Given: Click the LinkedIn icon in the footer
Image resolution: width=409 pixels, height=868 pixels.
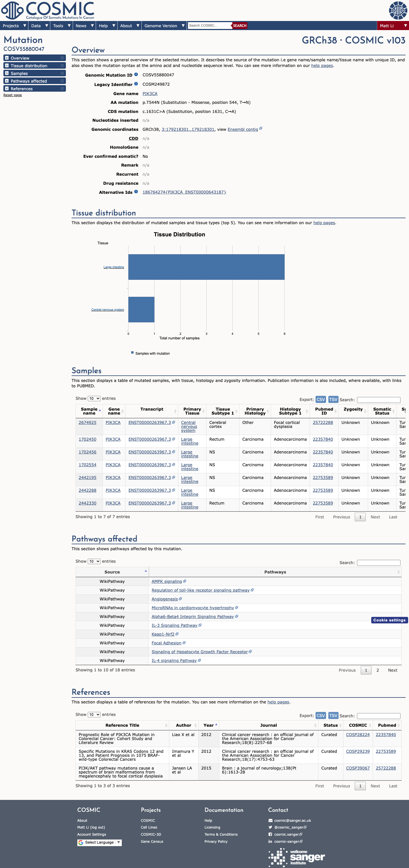Looking at the screenshot, I should (270, 841).
